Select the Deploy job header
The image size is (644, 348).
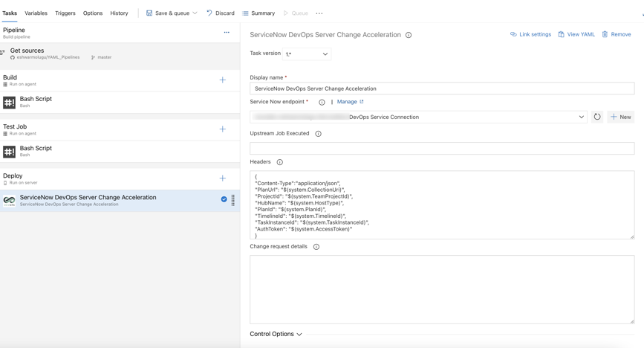(120, 178)
